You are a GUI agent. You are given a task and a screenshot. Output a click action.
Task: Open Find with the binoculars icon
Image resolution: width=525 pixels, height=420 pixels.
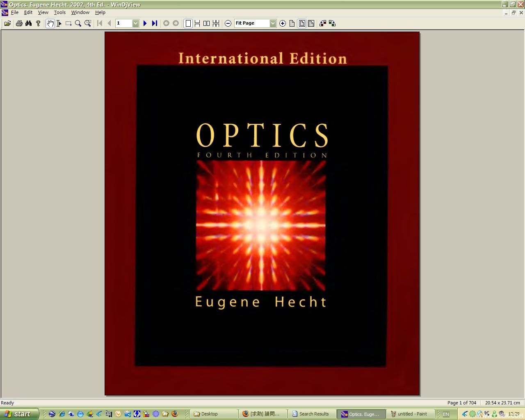pos(28,23)
